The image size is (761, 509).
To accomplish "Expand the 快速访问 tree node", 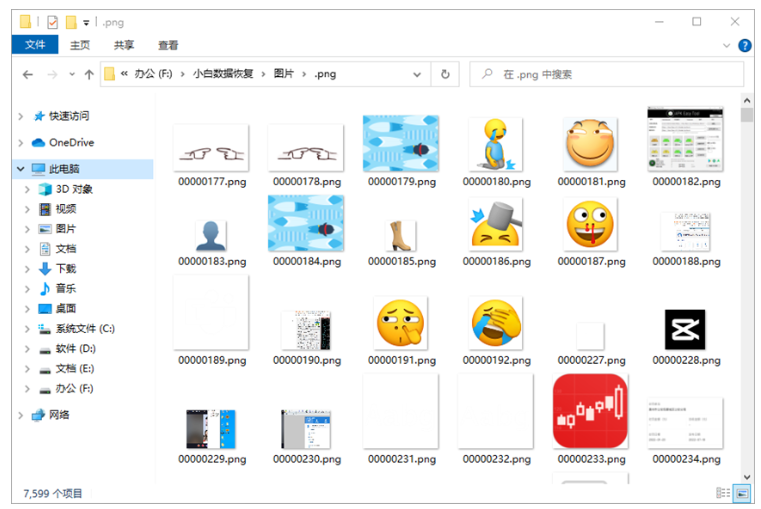I will click(x=21, y=116).
